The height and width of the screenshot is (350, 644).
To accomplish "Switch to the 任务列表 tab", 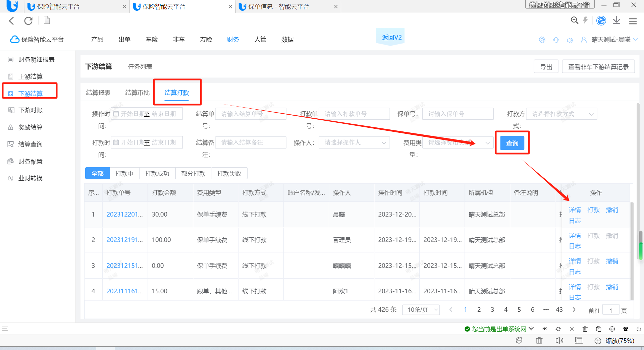I will (x=140, y=67).
